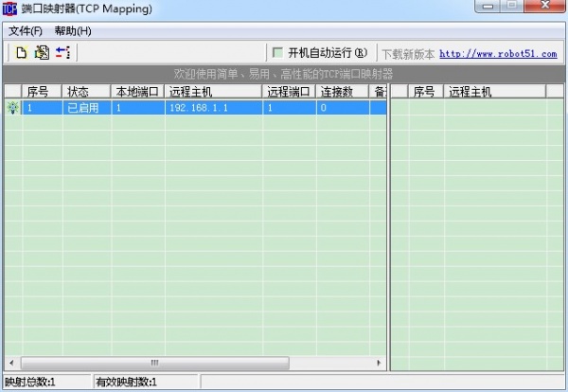Click the horizontal scrollbar thumb
Screen dimensions: 568x392
click(155, 363)
